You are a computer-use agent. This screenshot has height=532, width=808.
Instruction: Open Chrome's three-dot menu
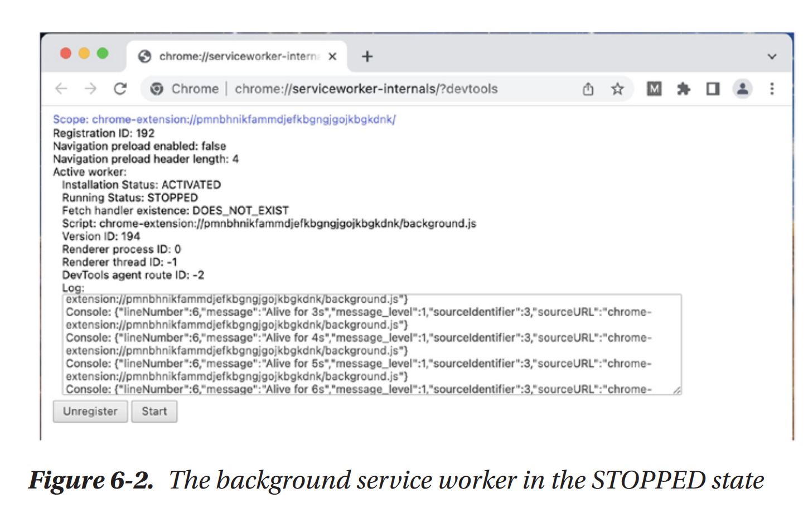(x=772, y=89)
